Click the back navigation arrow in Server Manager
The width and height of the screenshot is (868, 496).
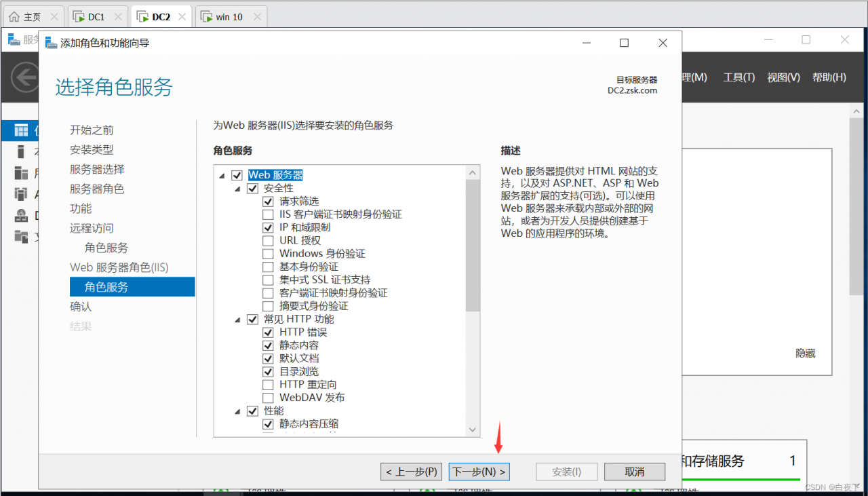[25, 77]
